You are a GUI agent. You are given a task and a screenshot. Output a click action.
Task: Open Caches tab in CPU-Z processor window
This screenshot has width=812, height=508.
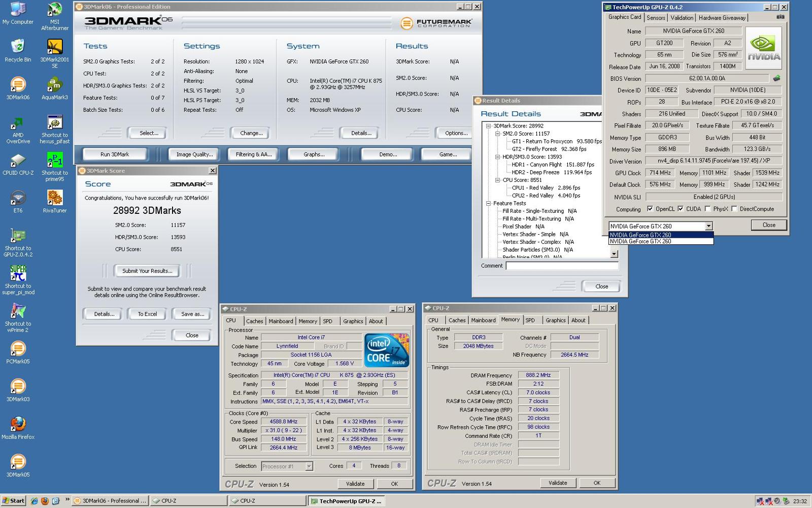click(x=254, y=321)
